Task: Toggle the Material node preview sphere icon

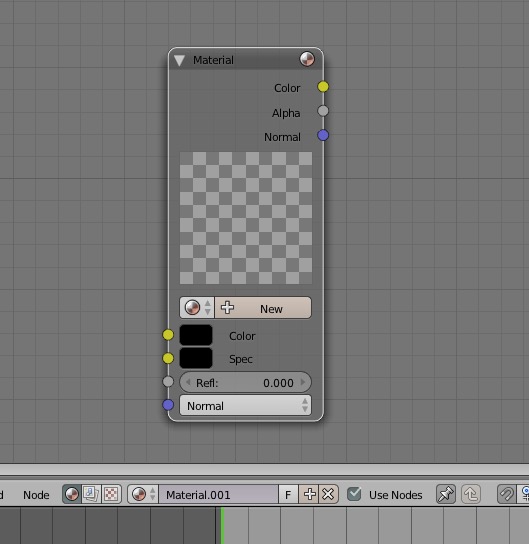Action: click(307, 59)
